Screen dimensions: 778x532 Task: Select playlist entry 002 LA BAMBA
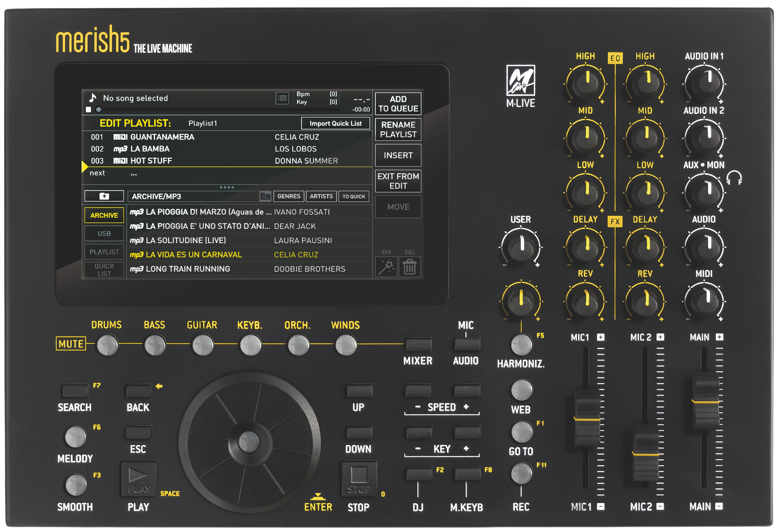227,149
